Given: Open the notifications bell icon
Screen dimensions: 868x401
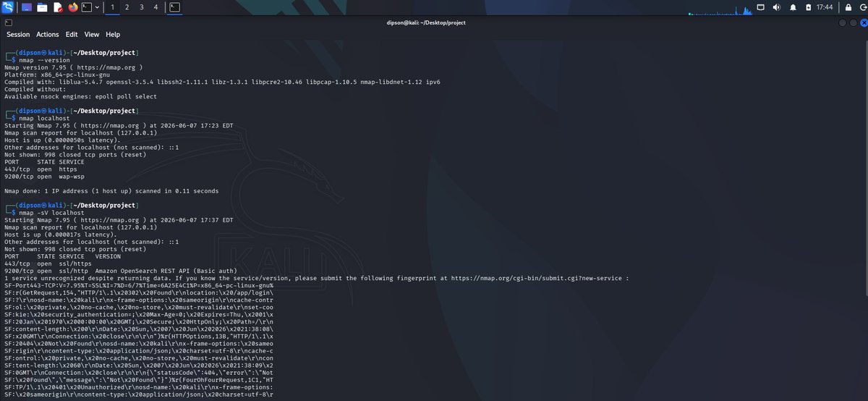Looking at the screenshot, I should pos(793,7).
